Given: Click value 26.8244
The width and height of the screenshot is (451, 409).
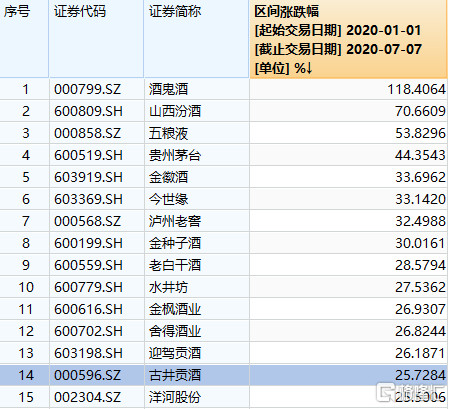Looking at the screenshot, I should point(420,331).
